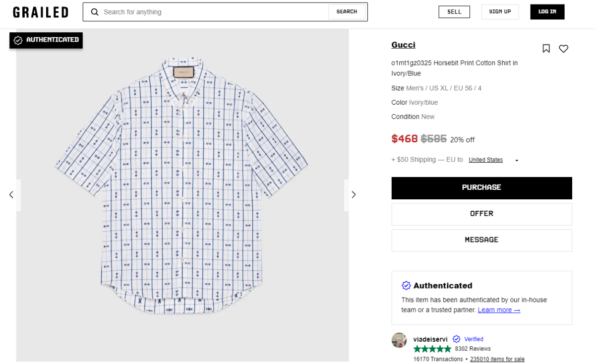Click the search magnifier icon
The height and width of the screenshot is (364, 595).
tap(95, 12)
